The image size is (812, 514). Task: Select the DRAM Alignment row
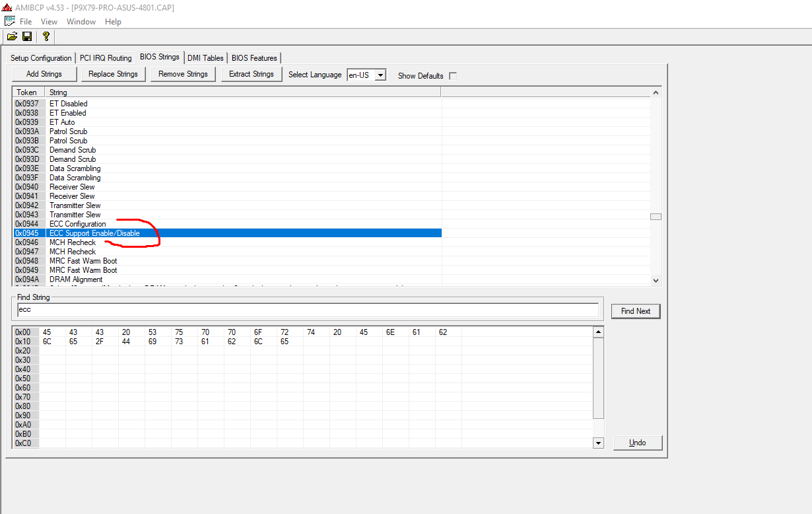coord(227,279)
